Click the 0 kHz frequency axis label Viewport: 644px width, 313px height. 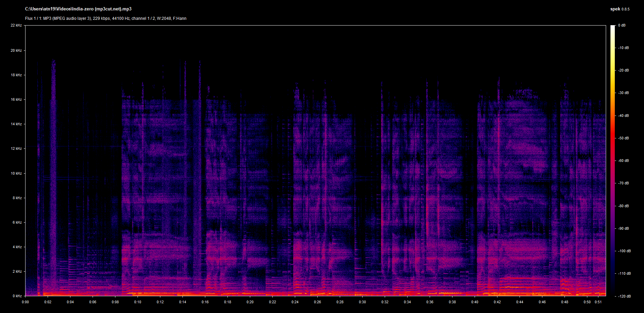coord(17,296)
